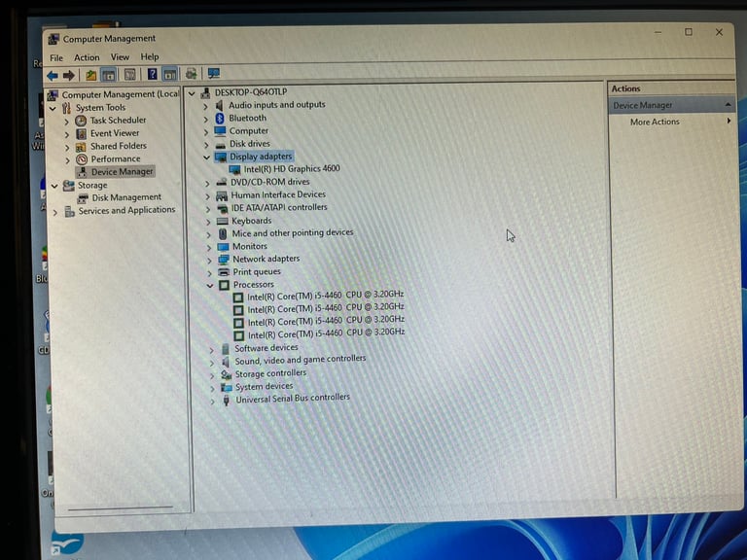Click Sound, video and game controllers icon
This screenshot has height=560, width=747.
[x=227, y=362]
